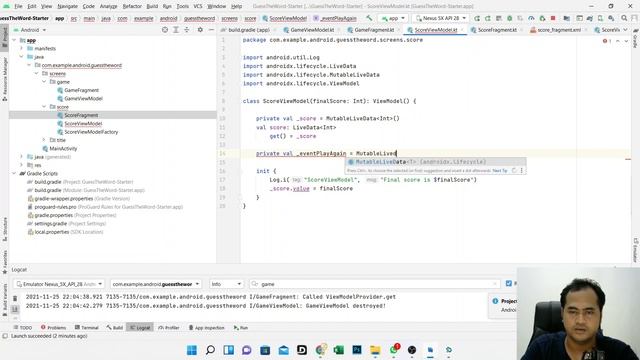Open the TODO tool window
This screenshot has height=360, width=640.
(23, 327)
